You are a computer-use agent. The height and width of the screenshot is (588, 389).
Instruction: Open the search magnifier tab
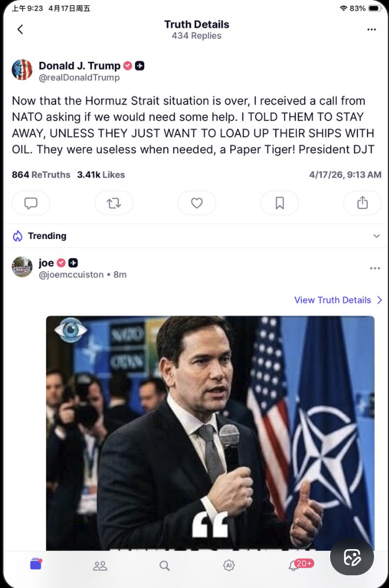164,565
